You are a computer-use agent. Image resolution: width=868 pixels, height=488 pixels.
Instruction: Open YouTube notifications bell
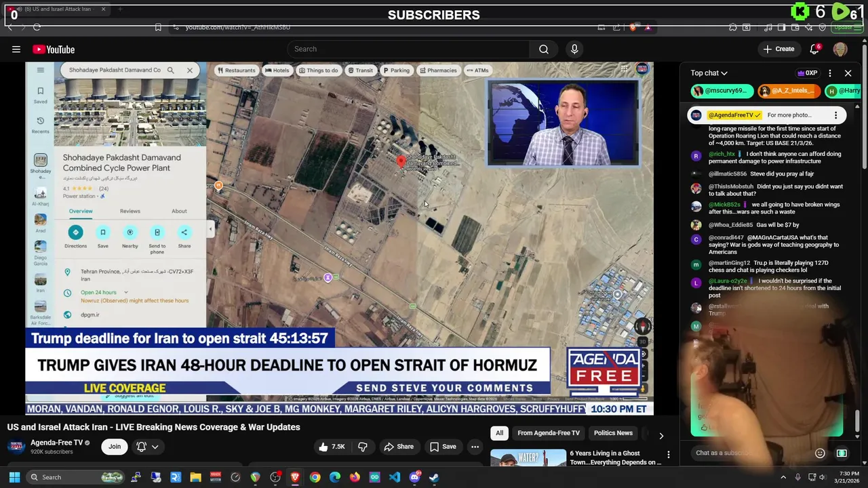click(814, 49)
